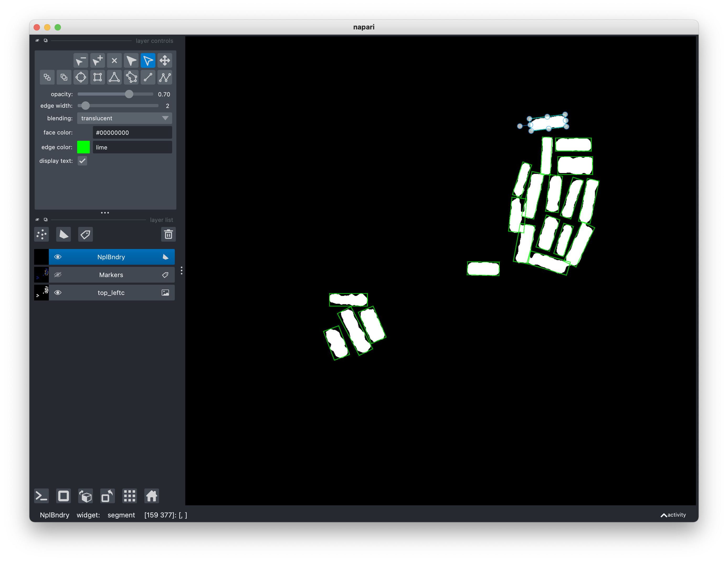Select the Markers layer row
Image resolution: width=728 pixels, height=561 pixels.
[x=111, y=275]
